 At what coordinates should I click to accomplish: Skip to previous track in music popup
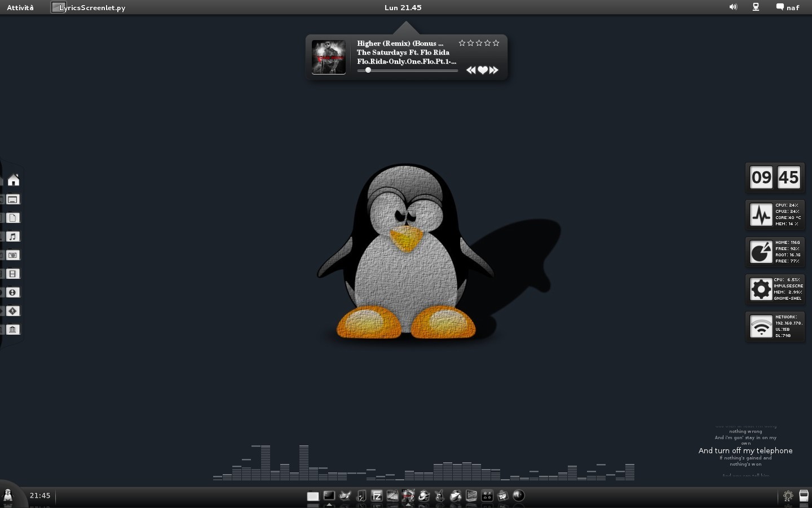click(471, 71)
